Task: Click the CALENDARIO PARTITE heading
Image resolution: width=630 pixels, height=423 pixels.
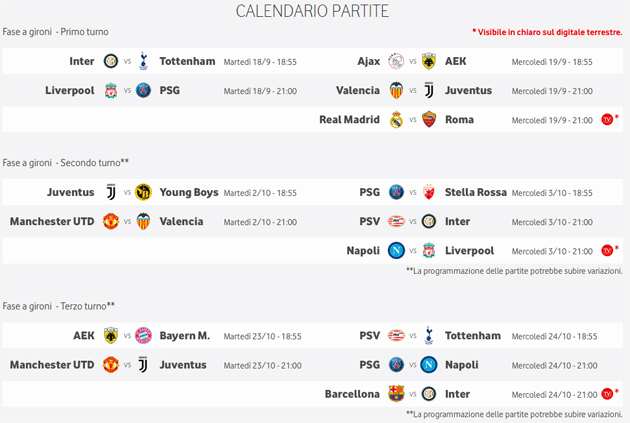Action: tap(312, 11)
